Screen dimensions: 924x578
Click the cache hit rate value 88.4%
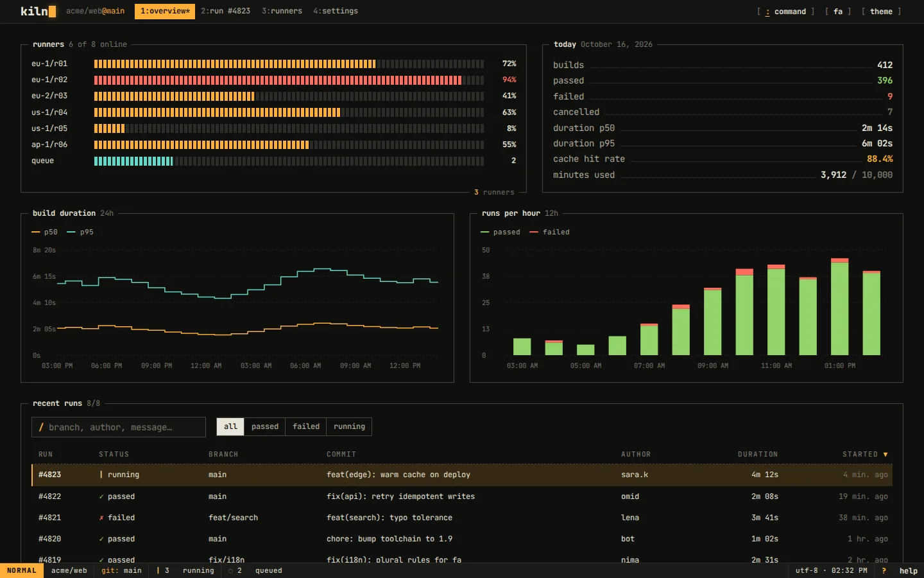880,159
